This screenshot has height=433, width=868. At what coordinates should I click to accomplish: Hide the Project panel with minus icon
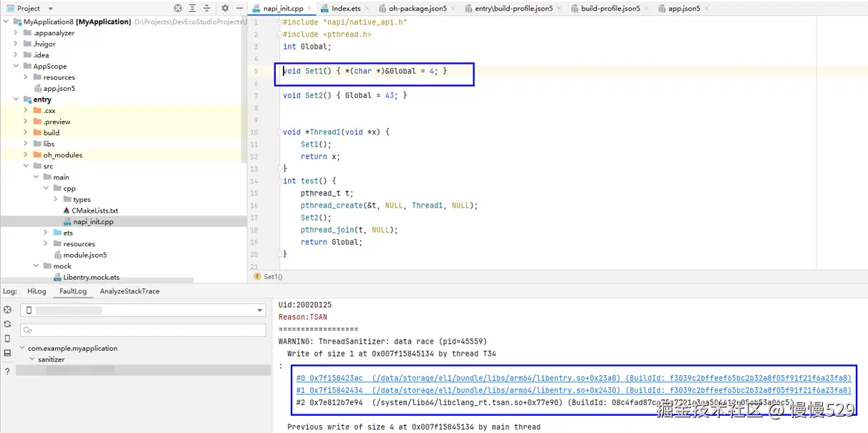(239, 9)
